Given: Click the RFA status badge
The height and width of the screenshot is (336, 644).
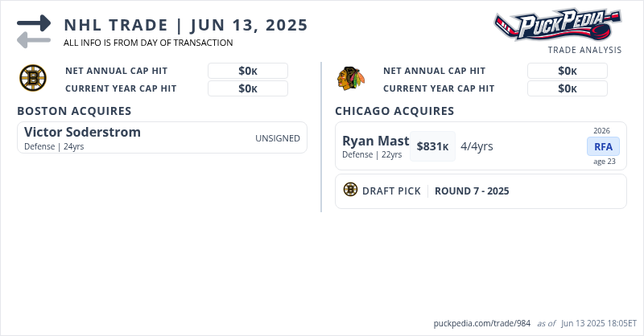Looking at the screenshot, I should (x=603, y=146).
